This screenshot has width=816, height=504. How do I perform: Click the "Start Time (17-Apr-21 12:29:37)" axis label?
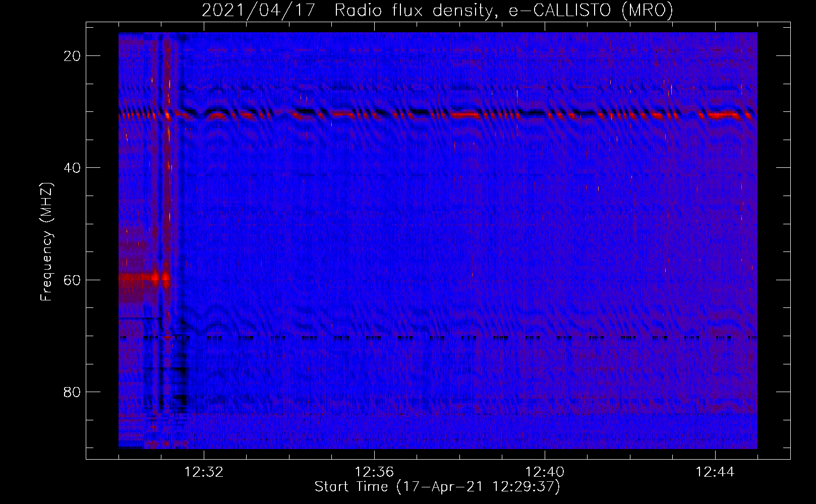point(437,487)
